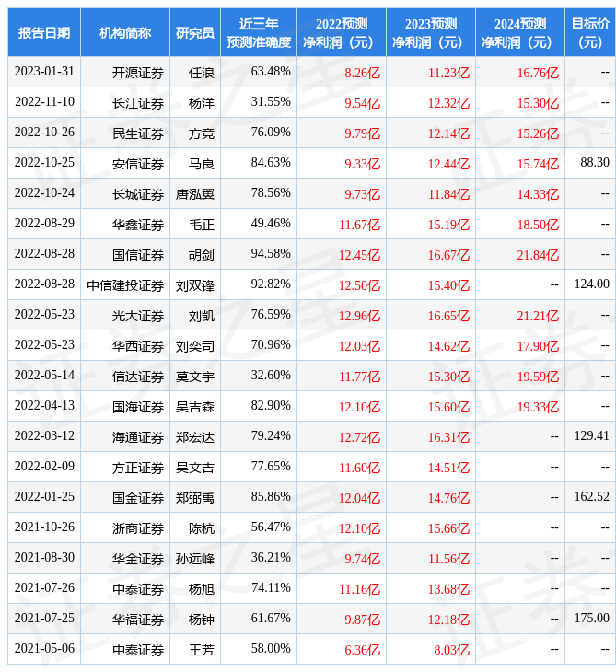Select institution 华福证券

pos(138,620)
